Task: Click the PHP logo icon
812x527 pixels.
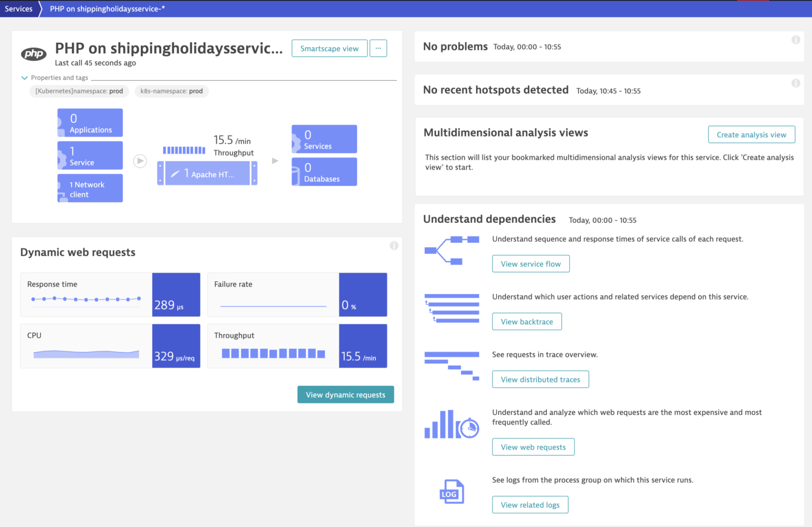Action: (34, 54)
